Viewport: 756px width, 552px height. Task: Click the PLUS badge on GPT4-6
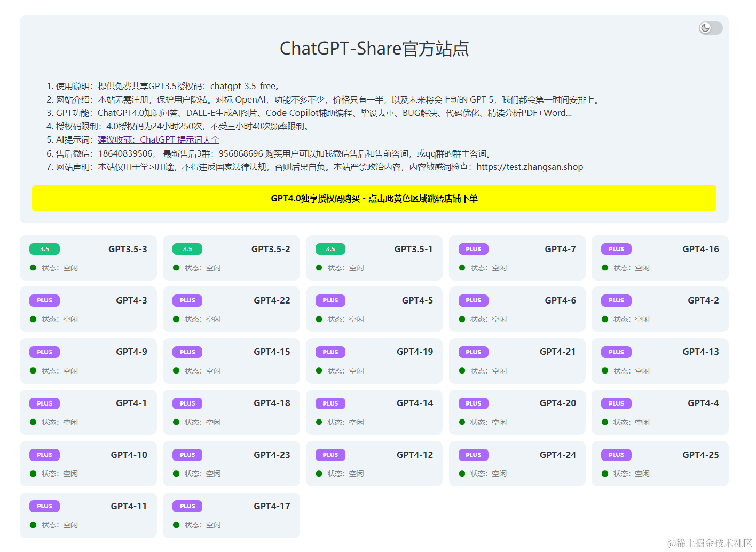[474, 300]
